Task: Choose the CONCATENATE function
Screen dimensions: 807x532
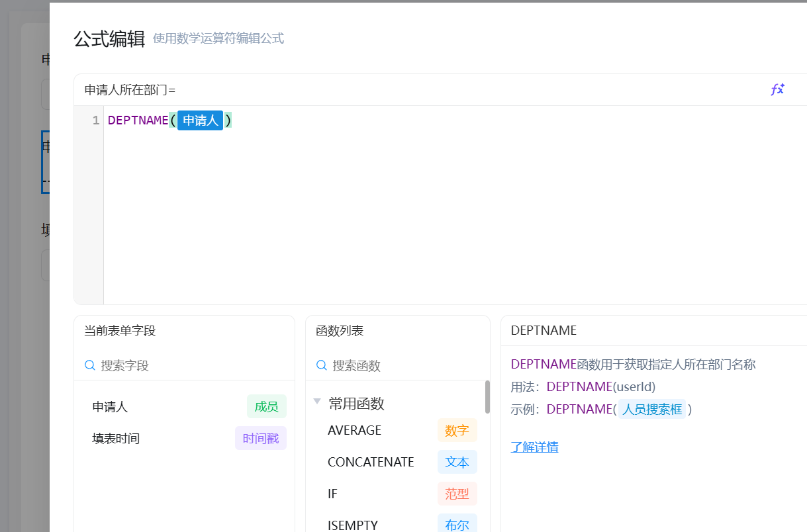Action: (x=371, y=462)
